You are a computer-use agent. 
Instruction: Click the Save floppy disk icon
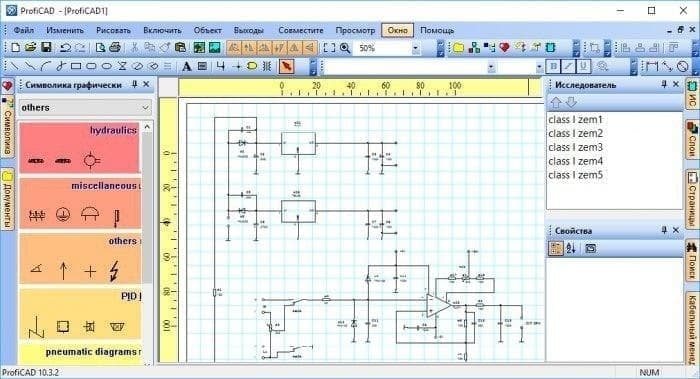[46, 47]
